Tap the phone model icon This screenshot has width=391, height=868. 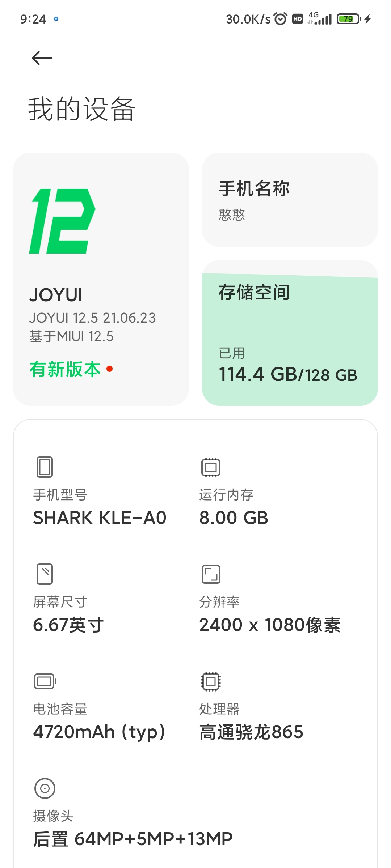[x=45, y=467]
